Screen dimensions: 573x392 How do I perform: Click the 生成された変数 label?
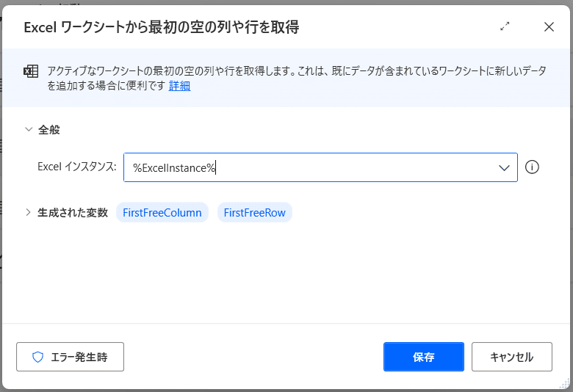pos(73,213)
